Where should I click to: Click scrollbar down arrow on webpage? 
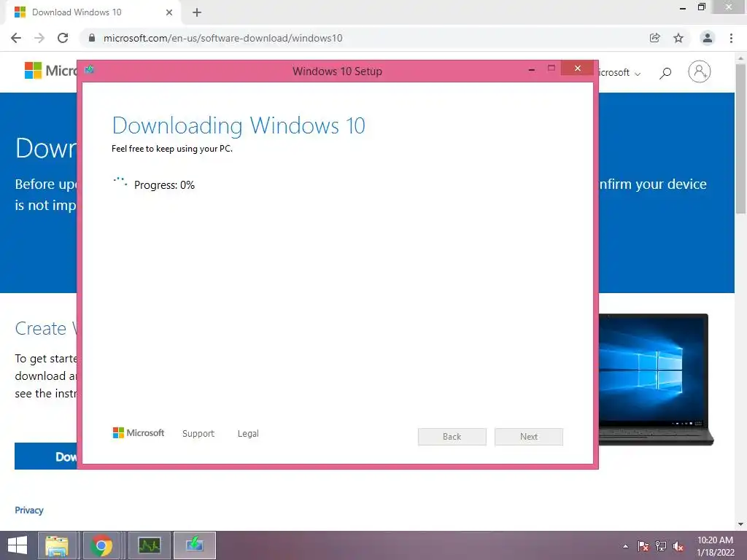[x=741, y=524]
